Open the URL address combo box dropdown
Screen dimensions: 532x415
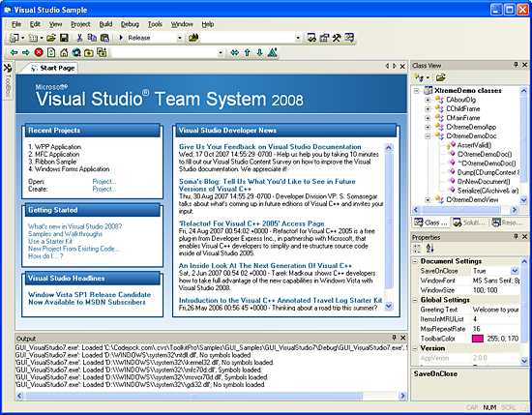pyautogui.click(x=221, y=53)
